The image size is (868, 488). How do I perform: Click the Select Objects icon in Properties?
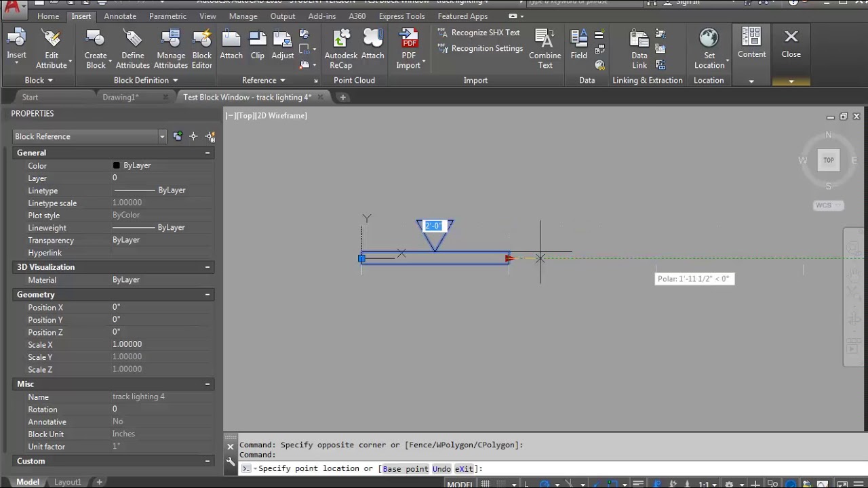(x=193, y=136)
